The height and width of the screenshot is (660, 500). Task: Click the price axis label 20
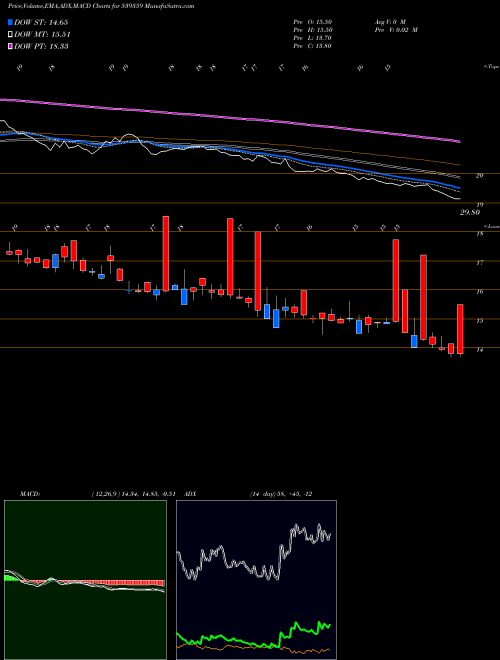click(x=479, y=176)
